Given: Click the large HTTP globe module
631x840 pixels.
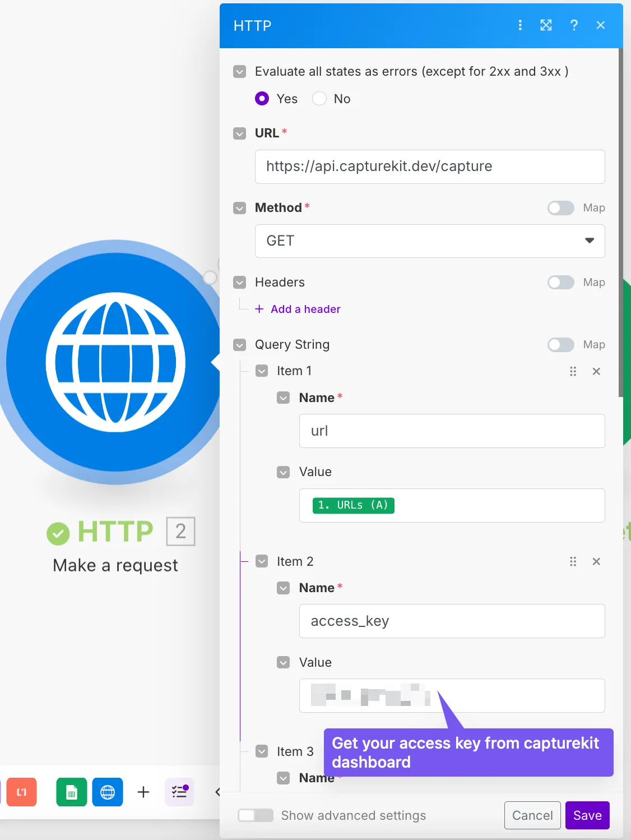Looking at the screenshot, I should click(x=115, y=362).
